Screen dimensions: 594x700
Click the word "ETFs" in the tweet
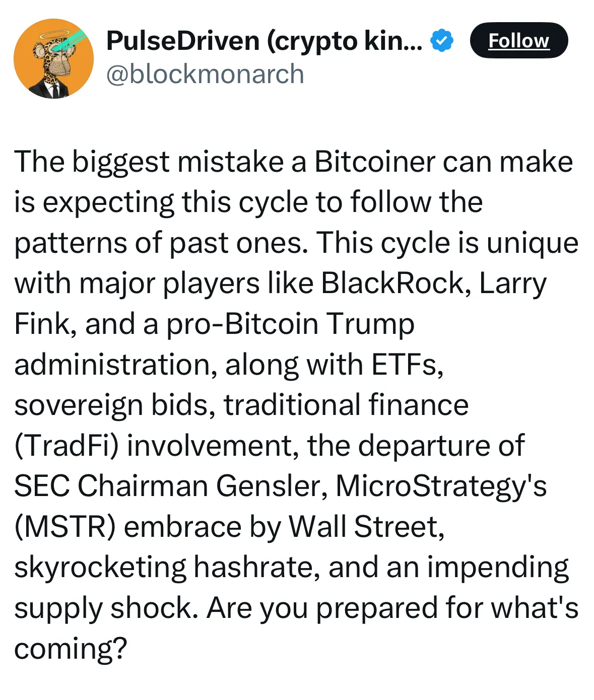pos(407,364)
